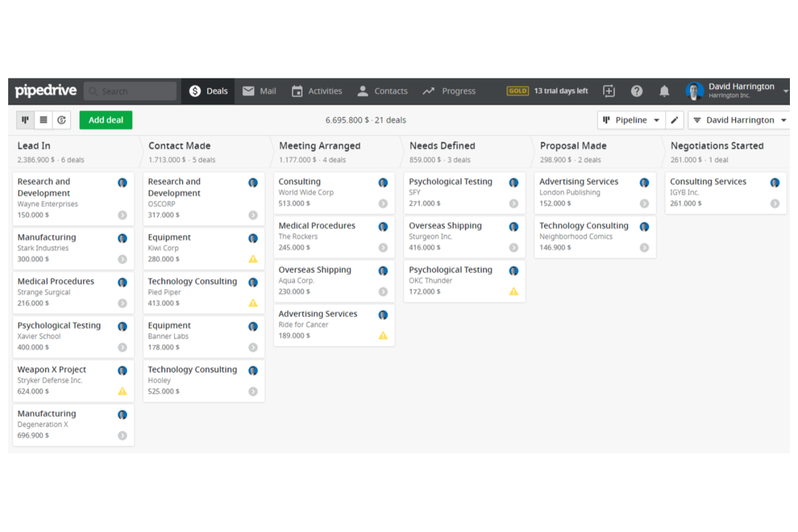The width and height of the screenshot is (798, 532).
Task: Open the quick add icon in the top bar
Action: point(609,91)
